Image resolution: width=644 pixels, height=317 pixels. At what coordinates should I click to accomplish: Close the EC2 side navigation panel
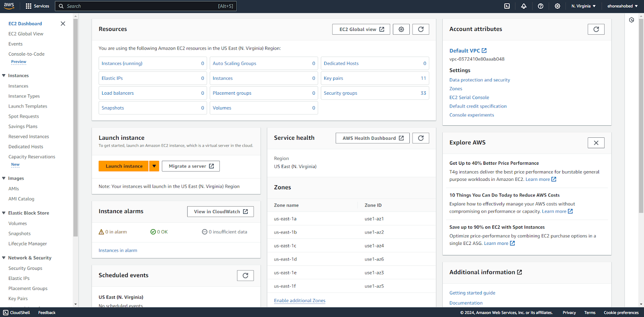[x=63, y=24]
